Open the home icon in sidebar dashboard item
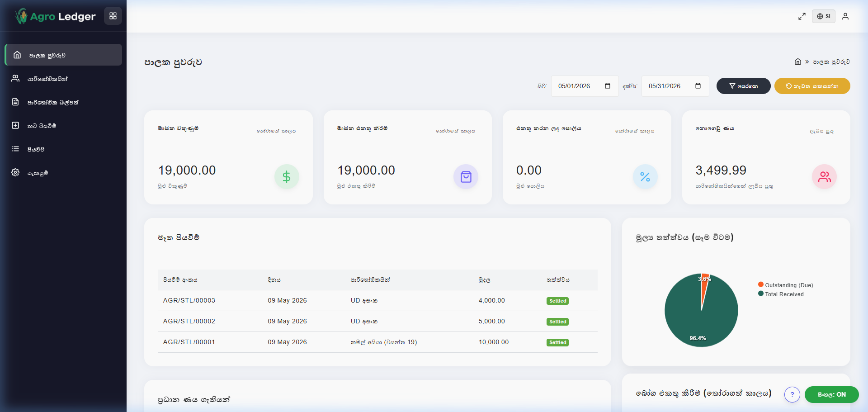Screen dimensions: 868x412 [17, 55]
